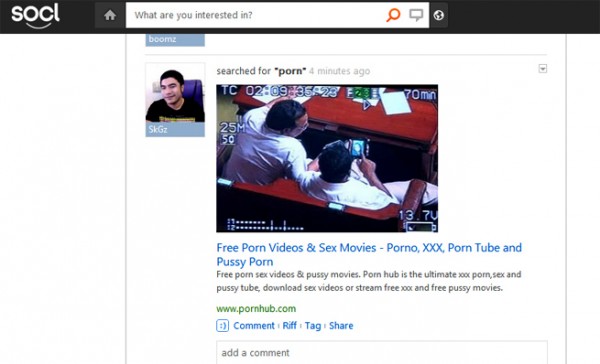Click the smiley icon beside Comment

click(x=222, y=326)
